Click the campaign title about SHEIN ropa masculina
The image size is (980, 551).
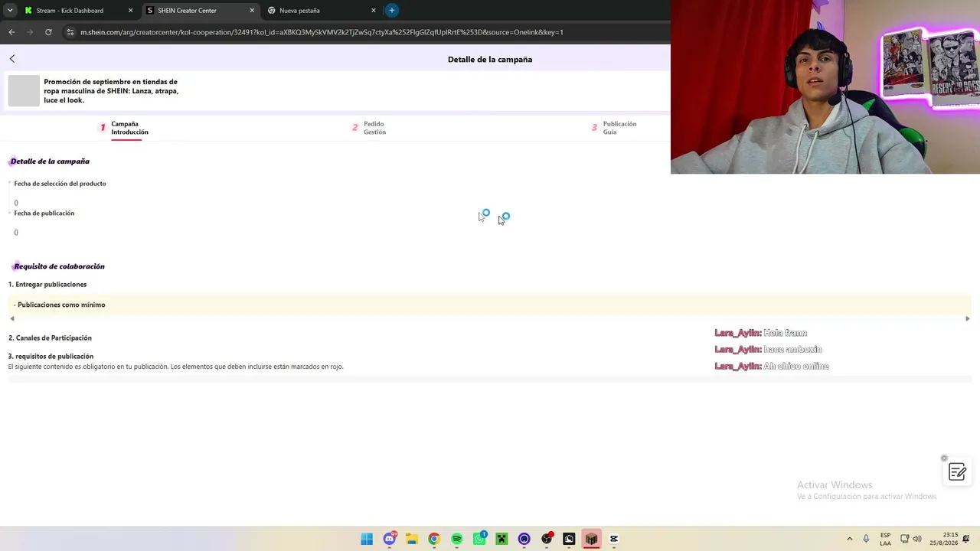click(x=111, y=91)
